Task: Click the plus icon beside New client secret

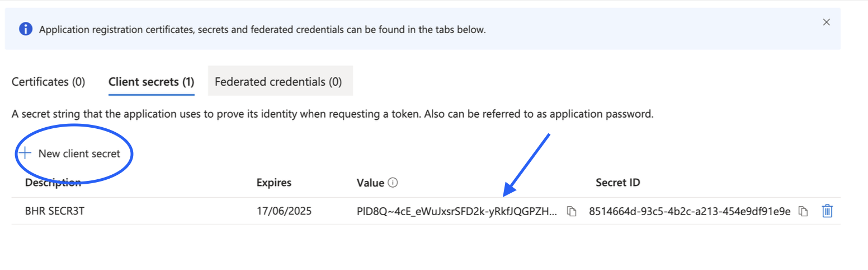Action: 25,153
